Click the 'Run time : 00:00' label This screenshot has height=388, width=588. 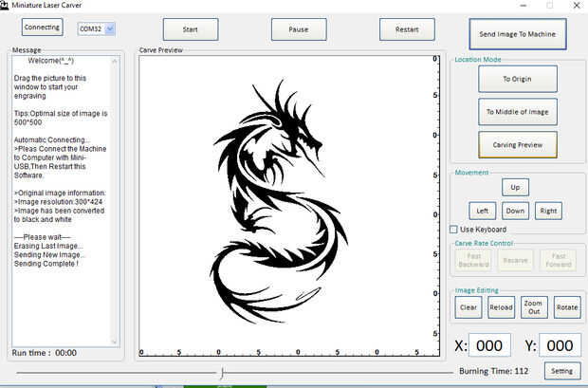click(x=45, y=353)
